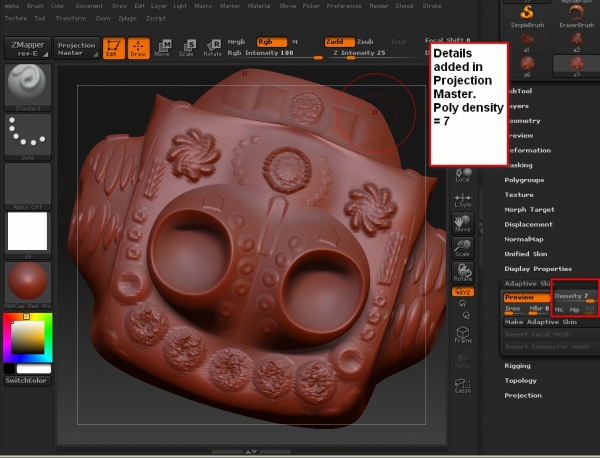Click the Scale view navigation icon
The width and height of the screenshot is (600, 458).
(463, 248)
